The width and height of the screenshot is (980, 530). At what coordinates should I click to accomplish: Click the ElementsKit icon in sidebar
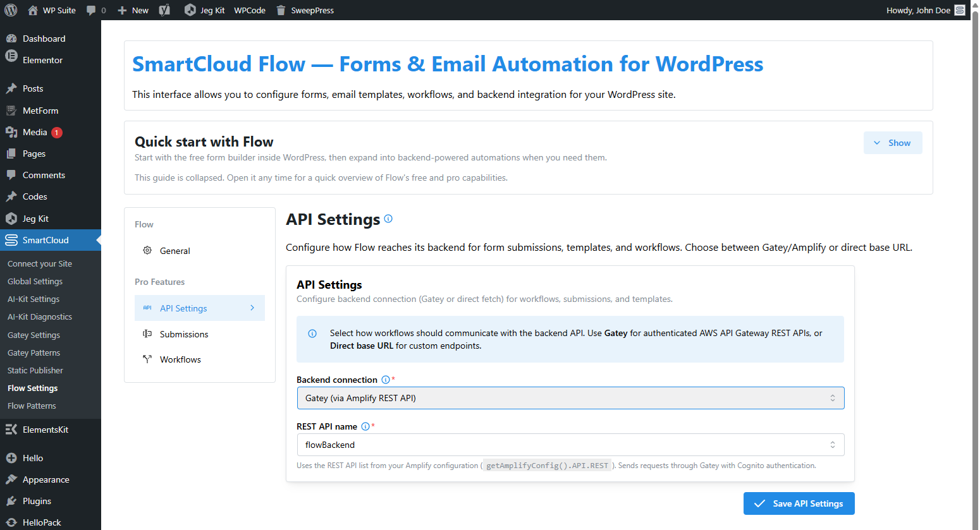[11, 430]
